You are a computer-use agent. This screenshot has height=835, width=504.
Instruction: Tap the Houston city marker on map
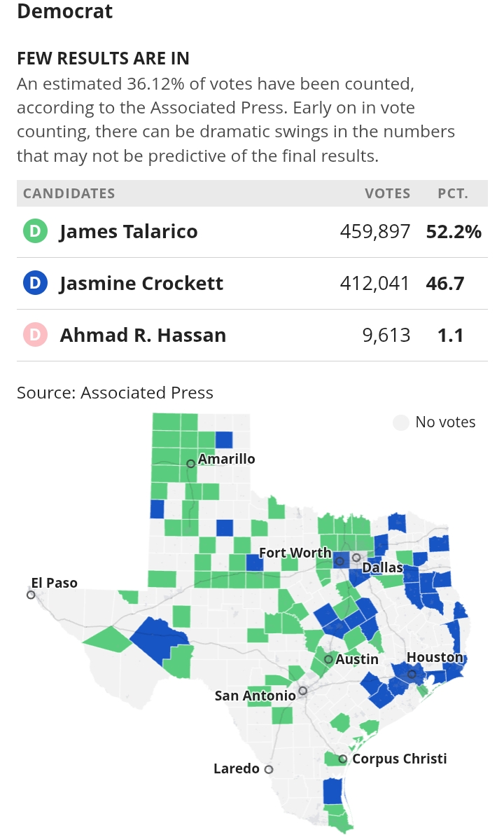click(412, 675)
